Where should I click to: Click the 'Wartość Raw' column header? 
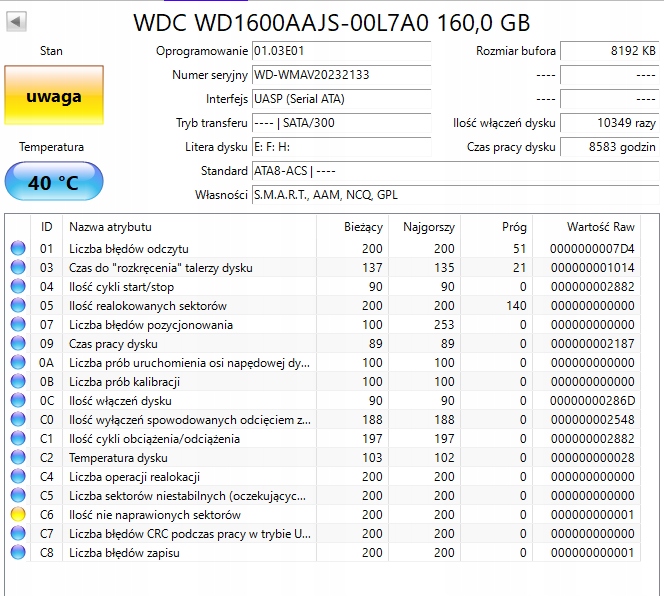[600, 227]
